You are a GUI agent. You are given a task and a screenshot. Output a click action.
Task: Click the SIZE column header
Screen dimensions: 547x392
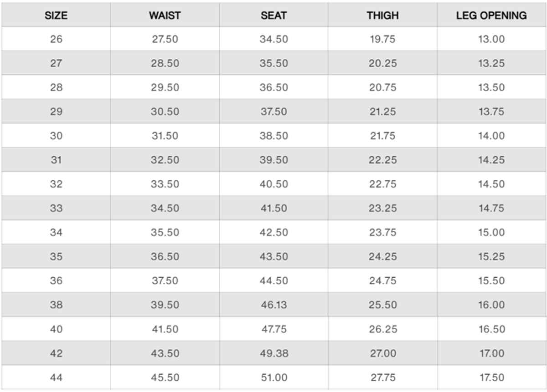point(56,15)
